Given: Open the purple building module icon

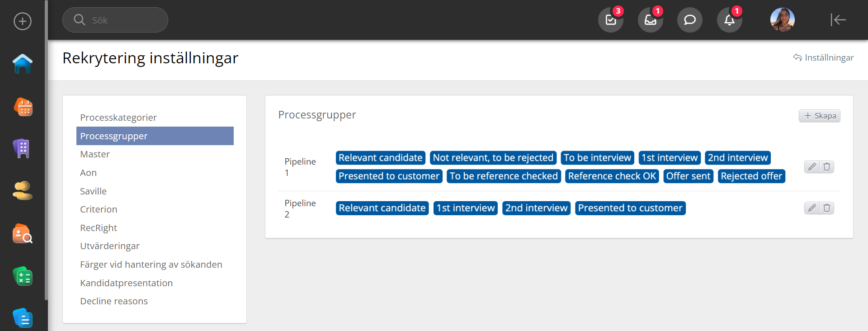Looking at the screenshot, I should tap(22, 148).
